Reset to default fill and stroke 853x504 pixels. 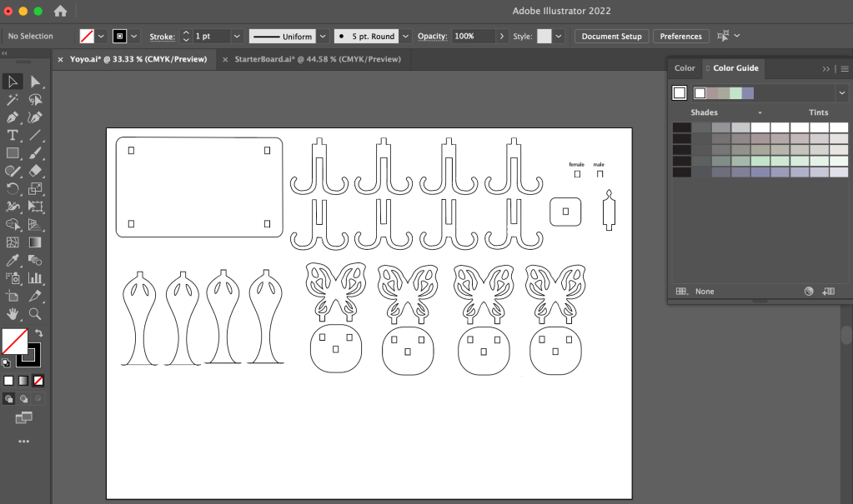click(7, 362)
